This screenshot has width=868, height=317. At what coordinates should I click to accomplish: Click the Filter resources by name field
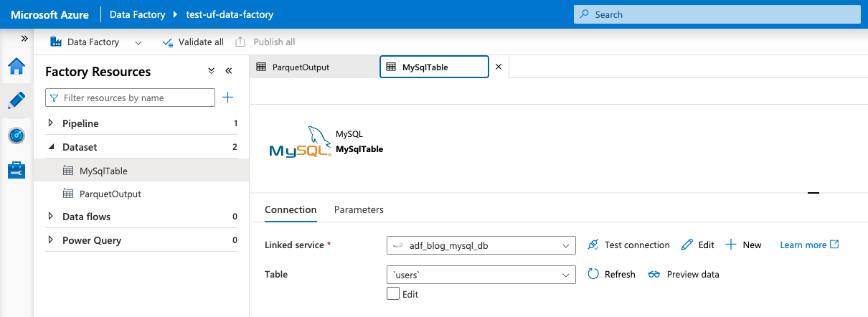(130, 98)
